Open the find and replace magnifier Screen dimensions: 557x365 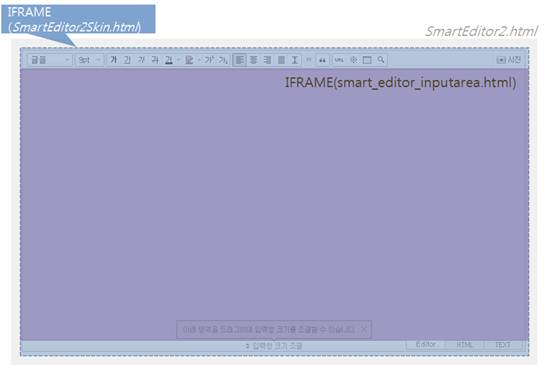point(381,60)
